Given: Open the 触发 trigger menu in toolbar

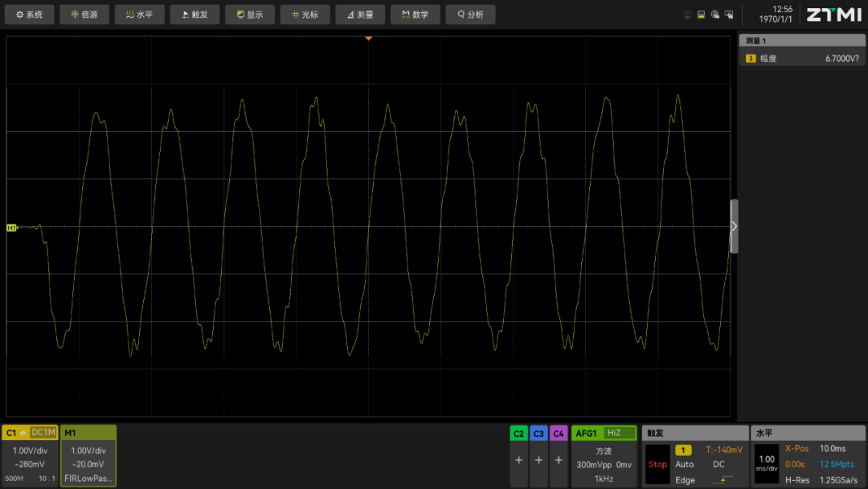Looking at the screenshot, I should pos(194,14).
